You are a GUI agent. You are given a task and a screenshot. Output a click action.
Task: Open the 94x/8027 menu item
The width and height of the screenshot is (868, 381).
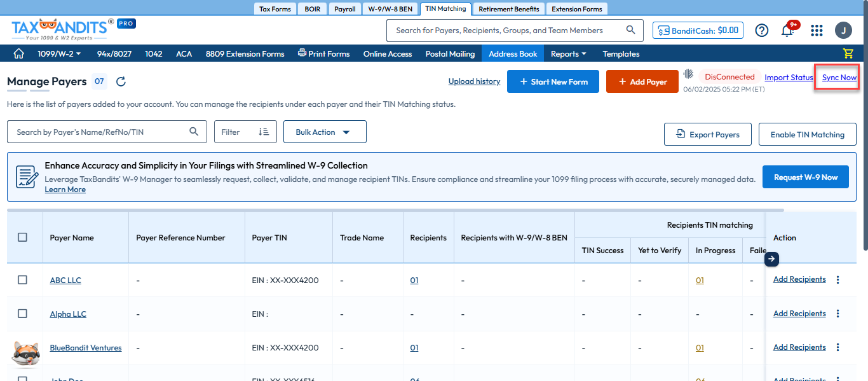coord(114,54)
